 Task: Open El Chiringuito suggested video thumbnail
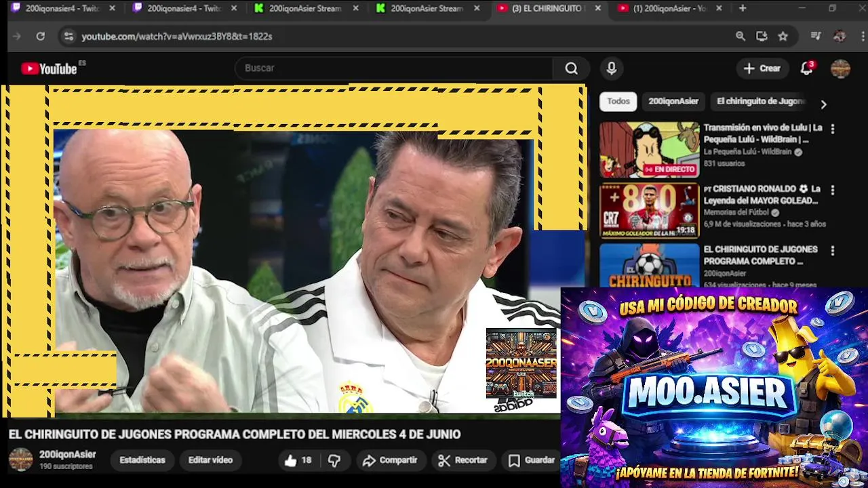649,265
